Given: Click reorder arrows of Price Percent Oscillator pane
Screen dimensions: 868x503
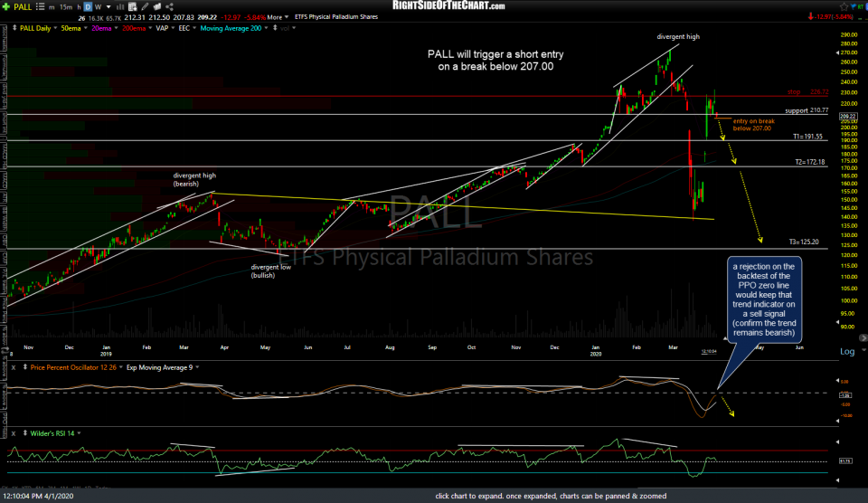Looking at the screenshot, I should (x=24, y=367).
